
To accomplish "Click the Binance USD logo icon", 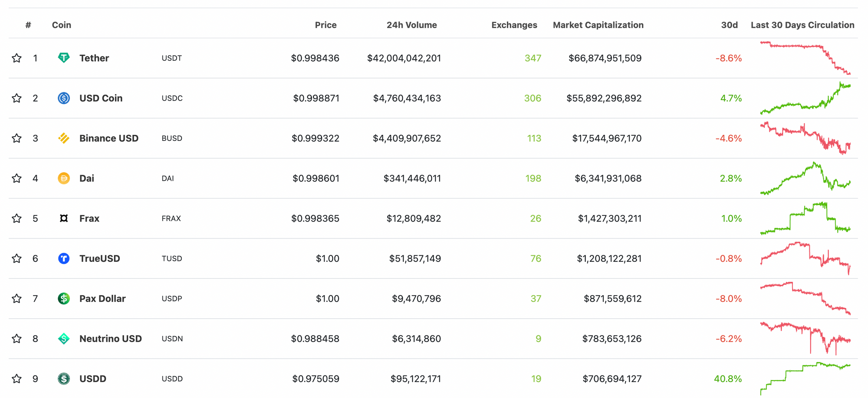I will 64,138.
